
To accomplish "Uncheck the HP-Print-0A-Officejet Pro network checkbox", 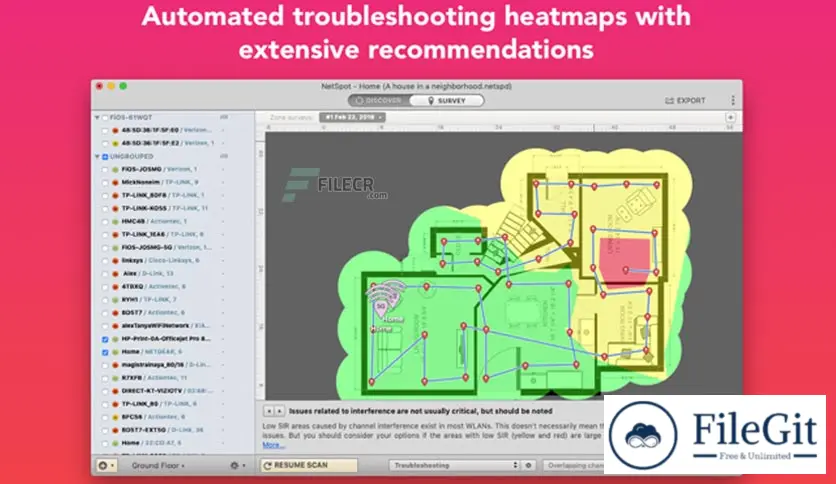I will tap(105, 339).
